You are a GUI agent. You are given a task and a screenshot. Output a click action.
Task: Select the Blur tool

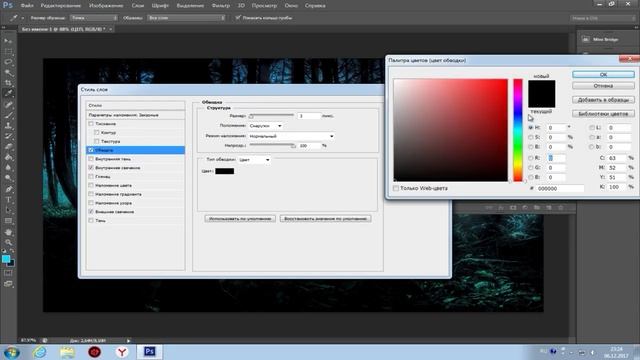tap(8, 168)
